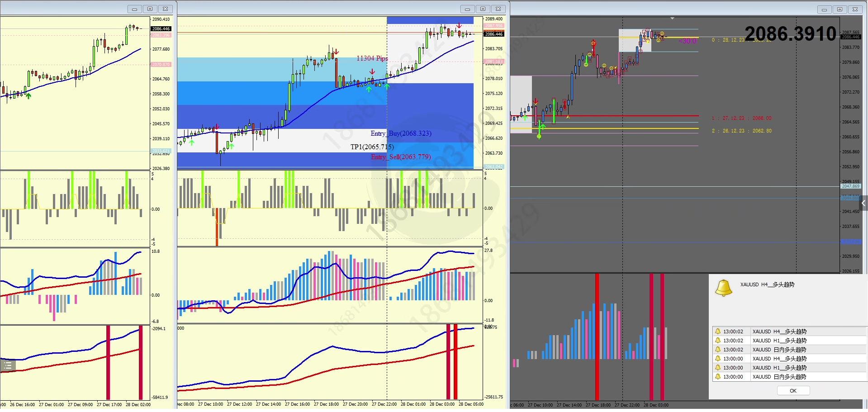This screenshot has height=412, width=868.
Task: Close the right dark chart window
Action: pos(855,9)
